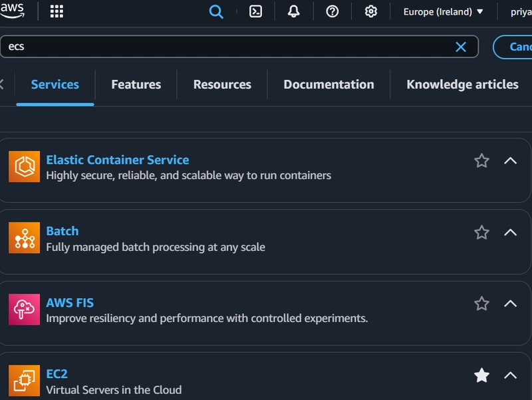
Task: Click the blue search magnifier icon
Action: pyautogui.click(x=216, y=12)
